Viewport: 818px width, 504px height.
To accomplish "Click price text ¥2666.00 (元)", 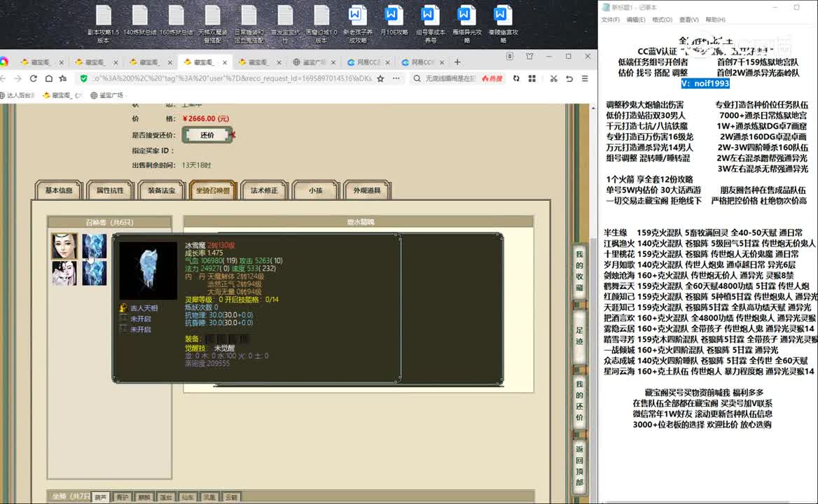I will click(206, 119).
